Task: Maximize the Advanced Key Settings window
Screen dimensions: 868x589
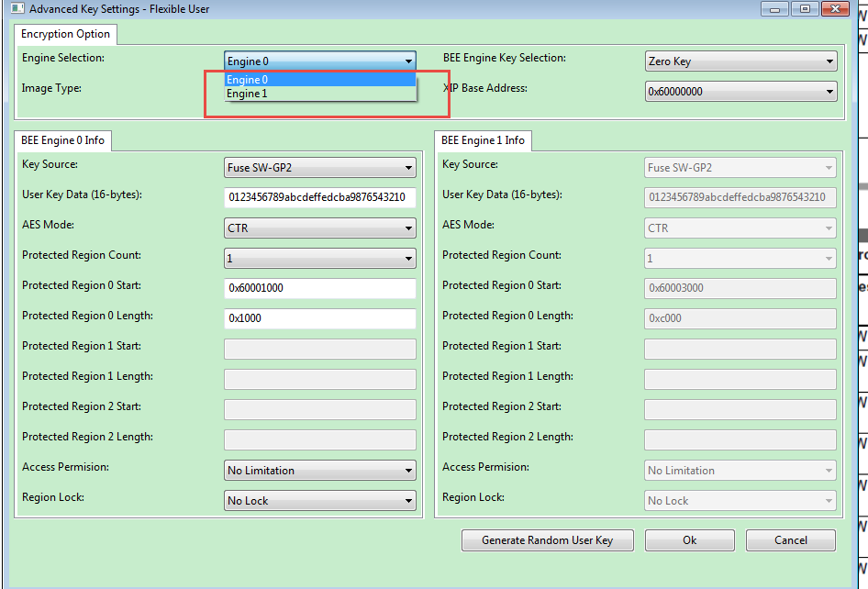Action: pyautogui.click(x=805, y=9)
